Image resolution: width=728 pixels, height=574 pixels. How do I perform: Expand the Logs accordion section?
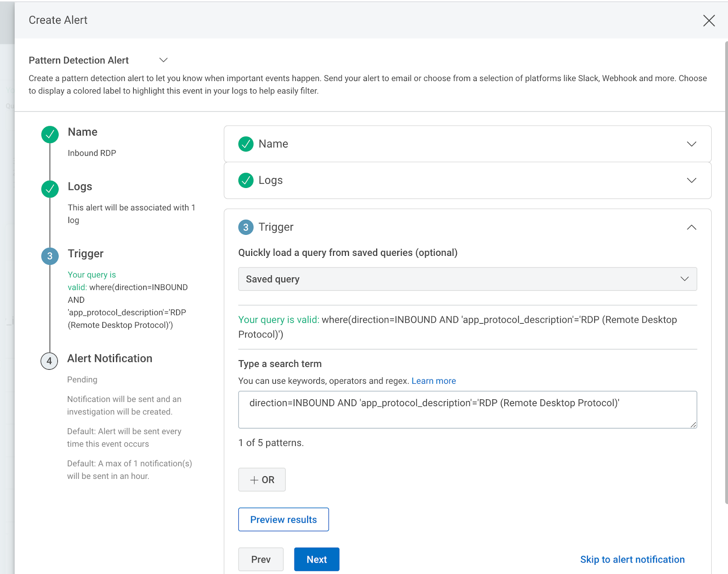tap(691, 180)
